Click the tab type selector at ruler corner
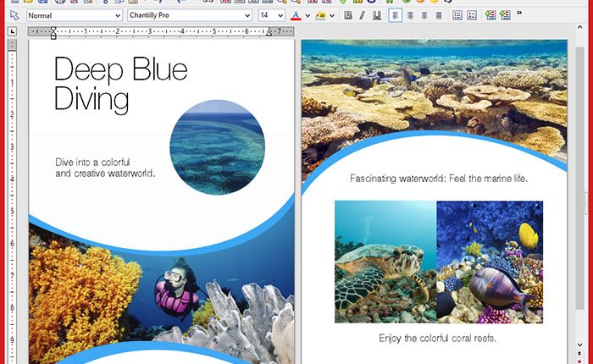Image resolution: width=593 pixels, height=364 pixels. pyautogui.click(x=12, y=32)
